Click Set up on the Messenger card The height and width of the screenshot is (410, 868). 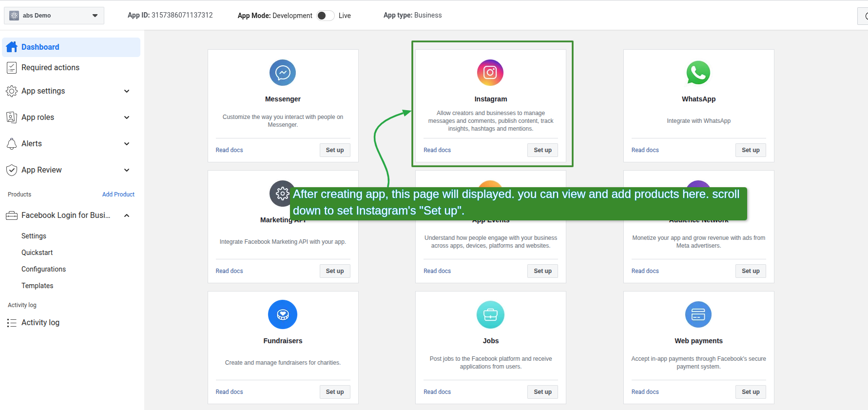[335, 150]
